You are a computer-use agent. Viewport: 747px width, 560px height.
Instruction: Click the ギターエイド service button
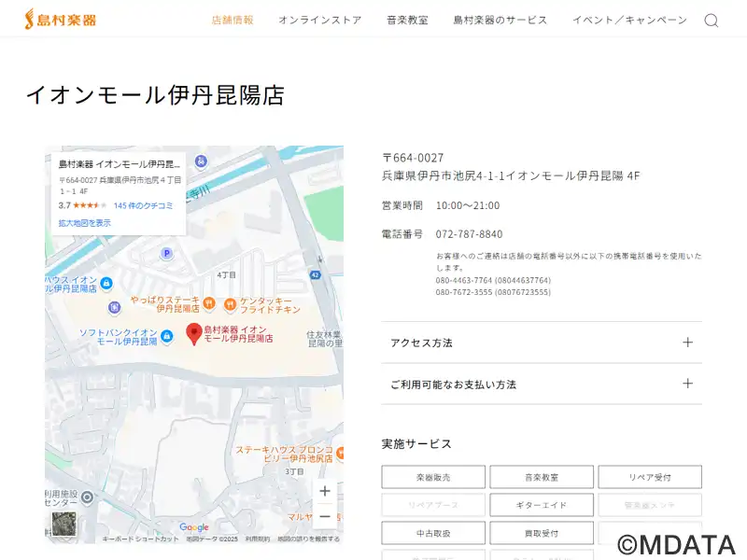pyautogui.click(x=542, y=505)
